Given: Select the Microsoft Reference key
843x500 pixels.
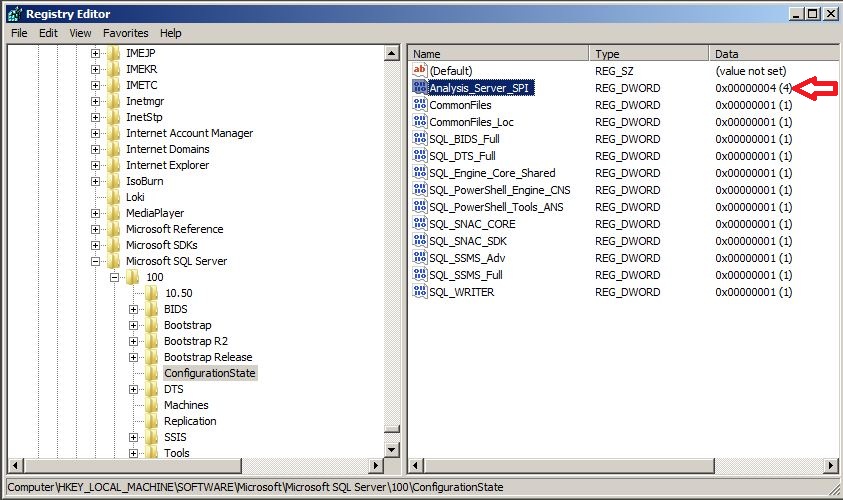Looking at the screenshot, I should click(175, 229).
